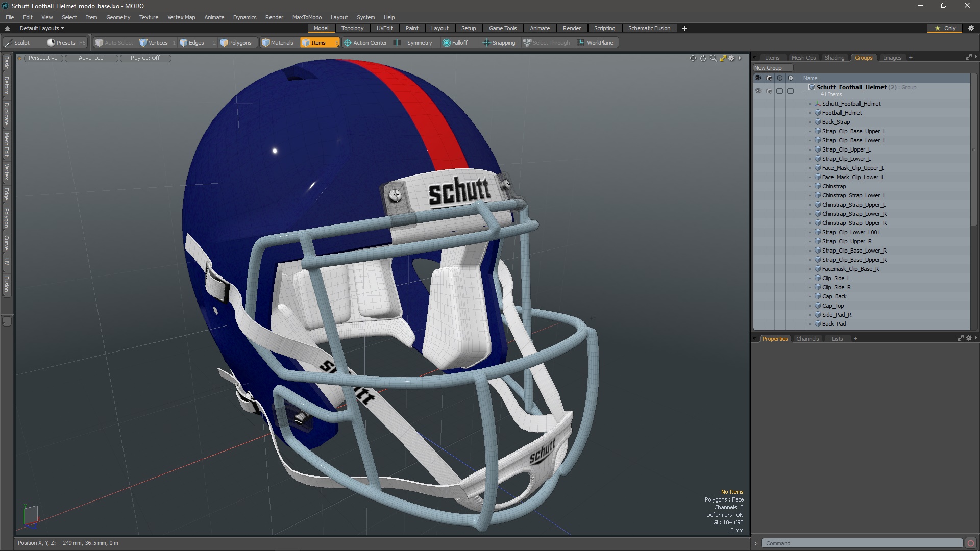Select the Vertices selection mode icon
Screen dimensions: 980x551
(143, 43)
